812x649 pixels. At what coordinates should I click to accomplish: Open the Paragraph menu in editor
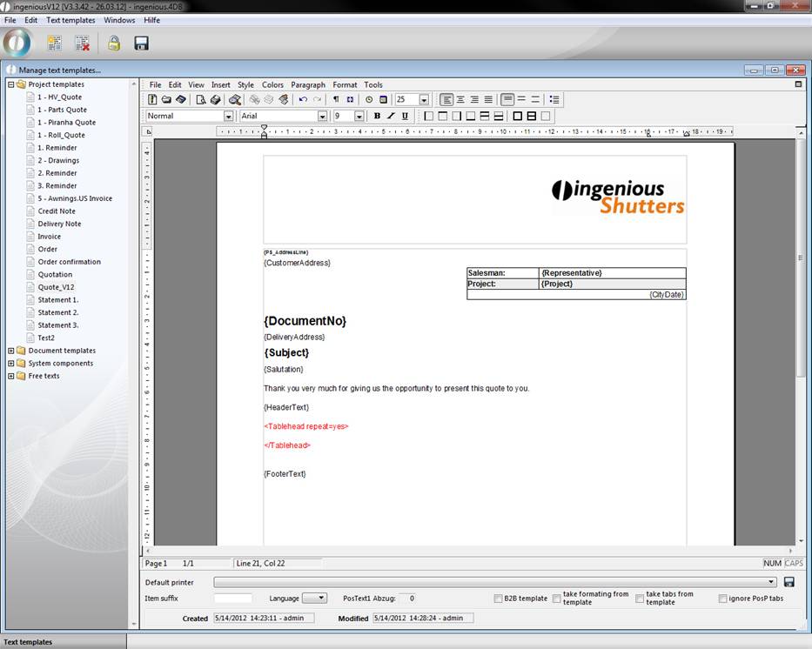tap(308, 85)
